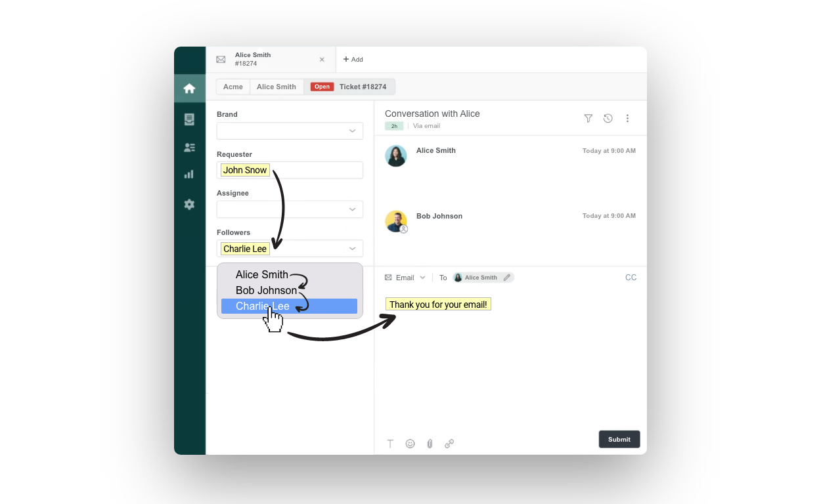This screenshot has height=504, width=821.
Task: Click the Requester field with John Snow
Action: (x=290, y=170)
